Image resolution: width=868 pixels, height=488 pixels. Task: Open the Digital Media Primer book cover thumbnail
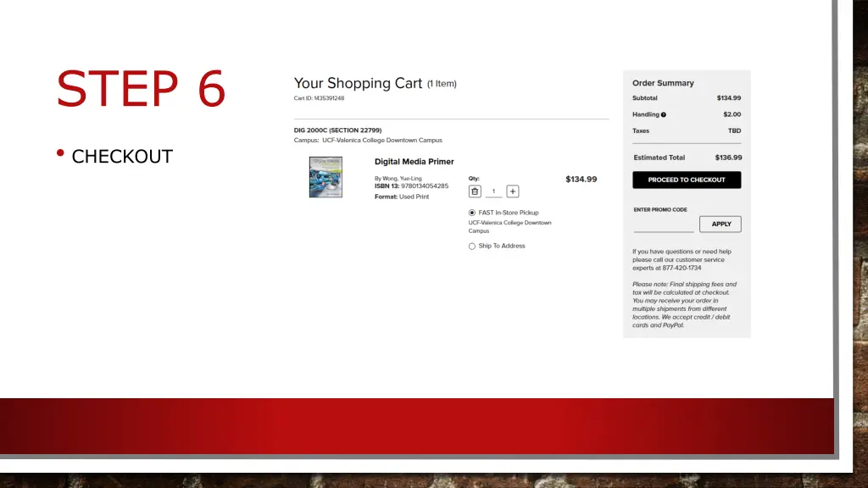pos(325,177)
